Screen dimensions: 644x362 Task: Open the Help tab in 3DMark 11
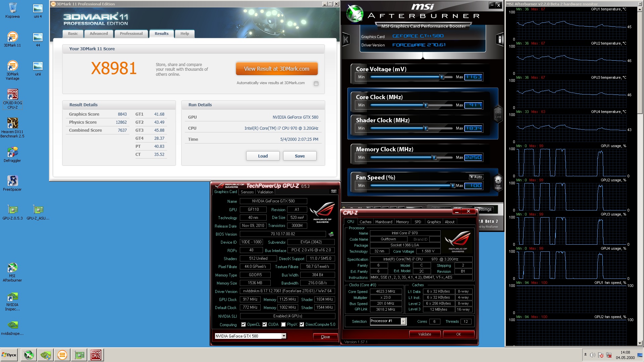coord(184,34)
